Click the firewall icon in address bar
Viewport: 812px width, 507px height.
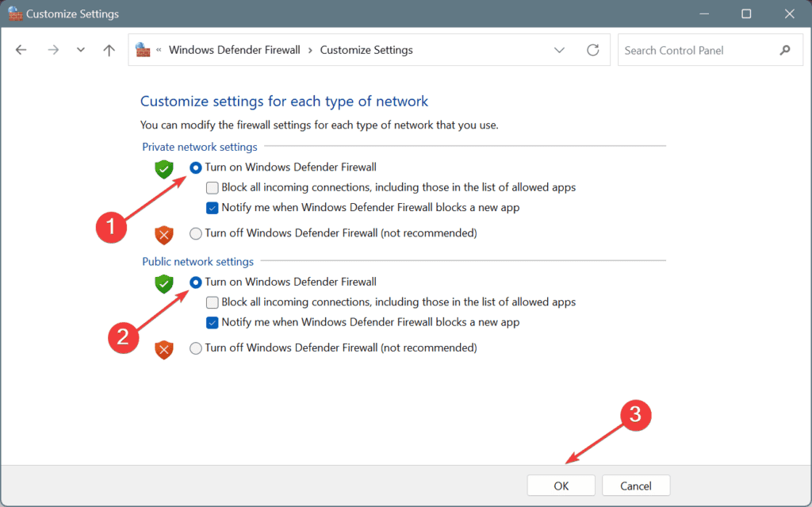tap(143, 50)
